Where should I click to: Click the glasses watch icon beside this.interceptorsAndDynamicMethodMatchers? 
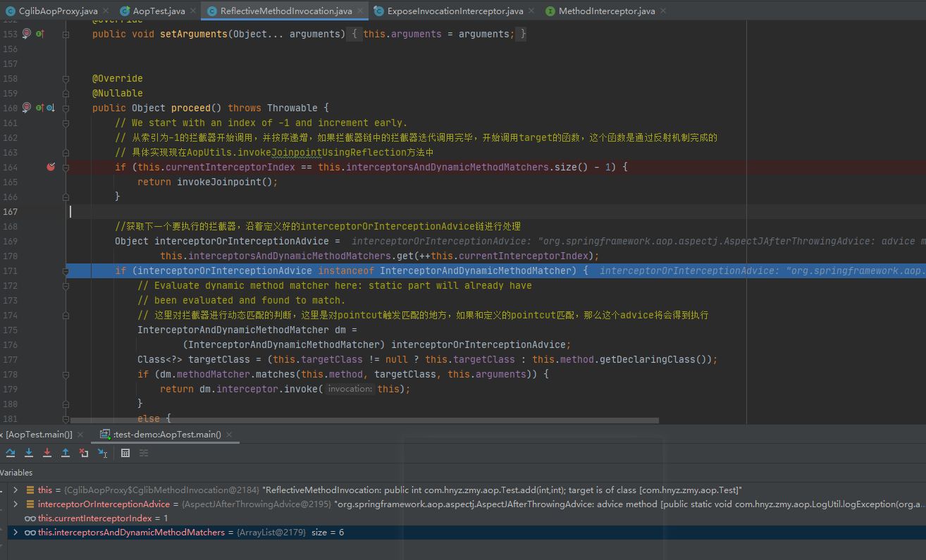tap(30, 533)
